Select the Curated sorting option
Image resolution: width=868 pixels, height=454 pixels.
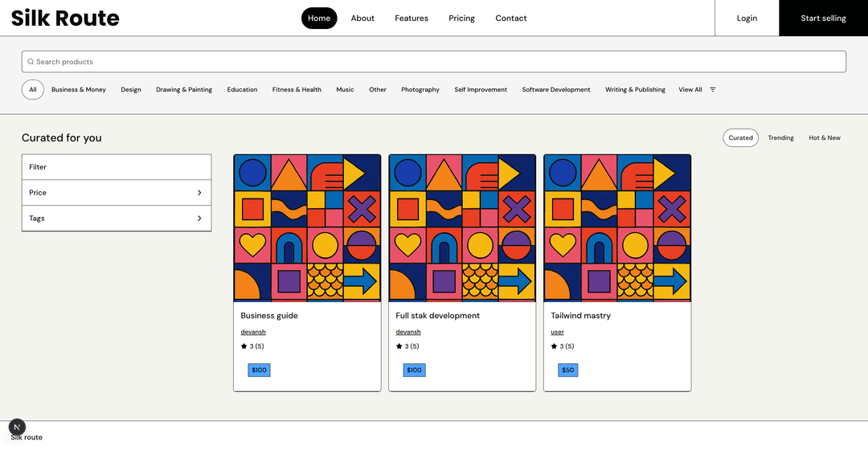pos(740,138)
